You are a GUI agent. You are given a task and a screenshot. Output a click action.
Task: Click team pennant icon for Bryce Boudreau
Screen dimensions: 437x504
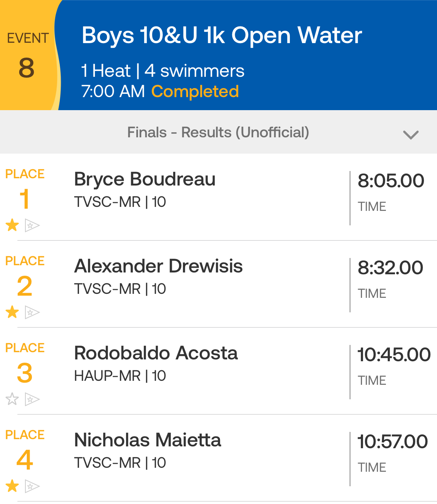pos(32,225)
